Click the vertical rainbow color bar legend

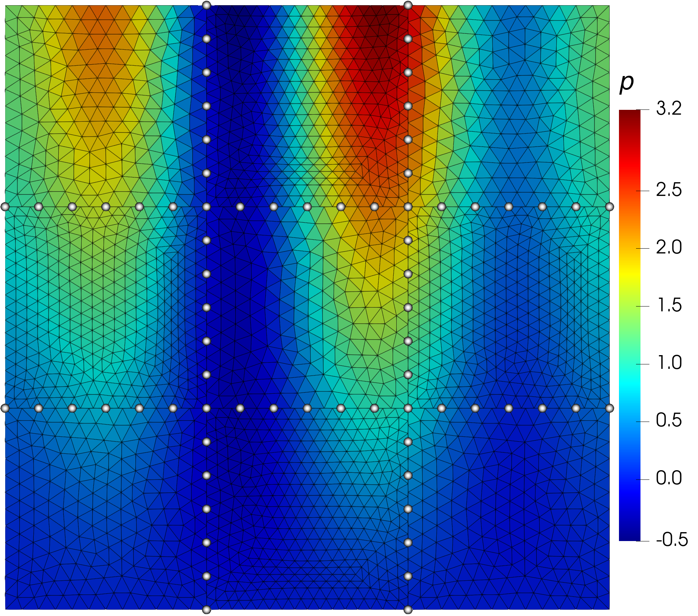[629, 325]
